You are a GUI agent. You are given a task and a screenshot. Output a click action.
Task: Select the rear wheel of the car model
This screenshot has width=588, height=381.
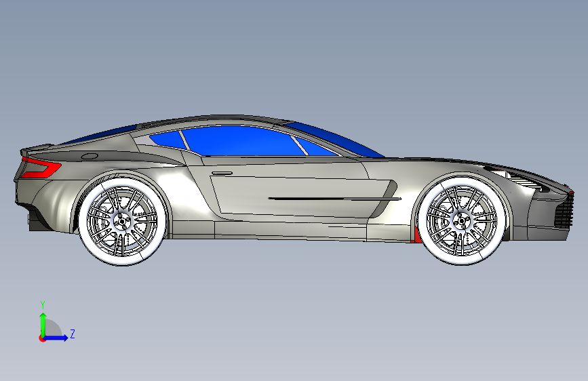[122, 222]
